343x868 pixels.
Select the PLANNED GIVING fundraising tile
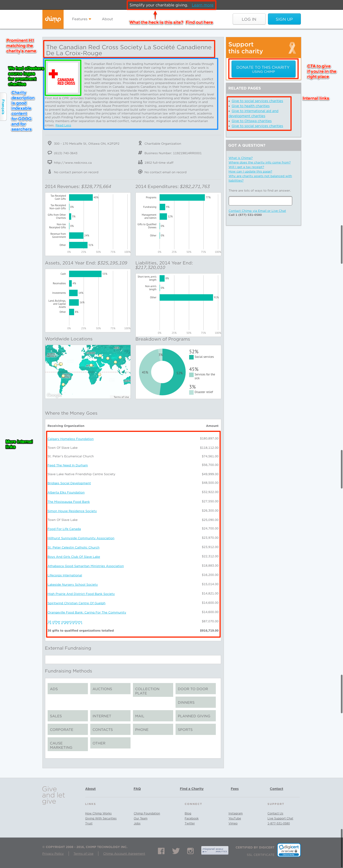[x=196, y=716]
